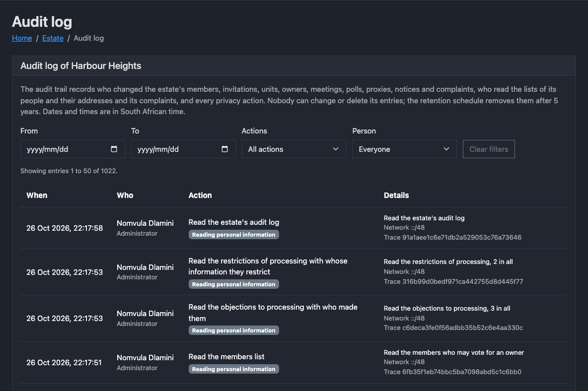
Task: Click 'Read the objections to processing, 3 in all'
Action: [446, 308]
